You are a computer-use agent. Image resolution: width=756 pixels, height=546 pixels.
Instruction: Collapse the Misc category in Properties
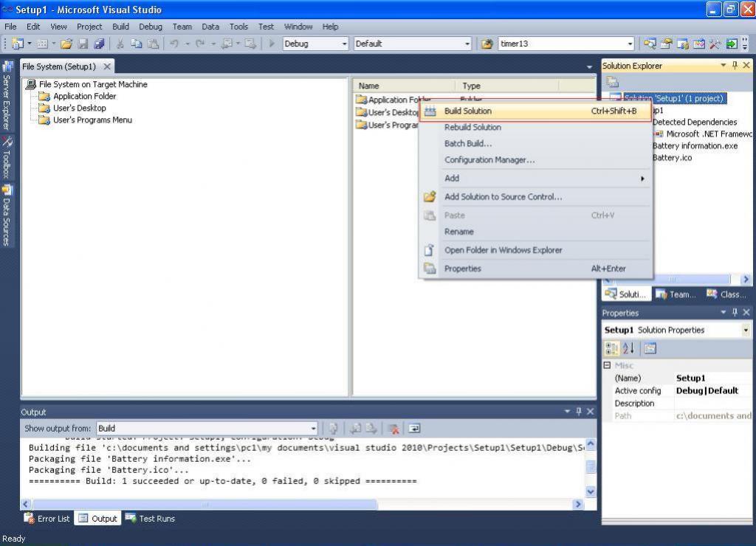608,365
